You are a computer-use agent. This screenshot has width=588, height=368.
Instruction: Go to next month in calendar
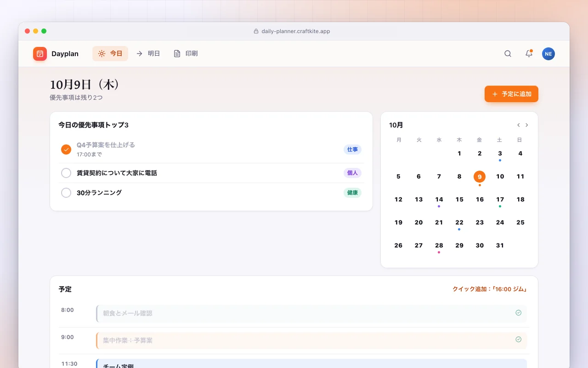[527, 125]
